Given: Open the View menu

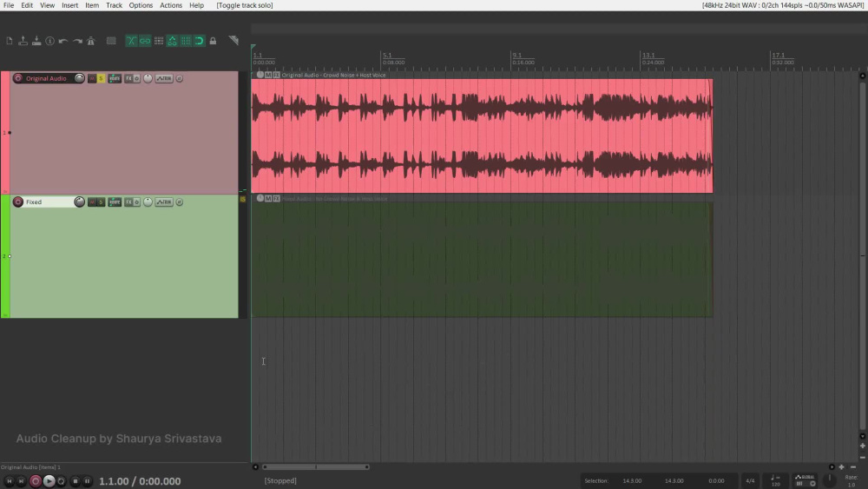Looking at the screenshot, I should tap(47, 5).
